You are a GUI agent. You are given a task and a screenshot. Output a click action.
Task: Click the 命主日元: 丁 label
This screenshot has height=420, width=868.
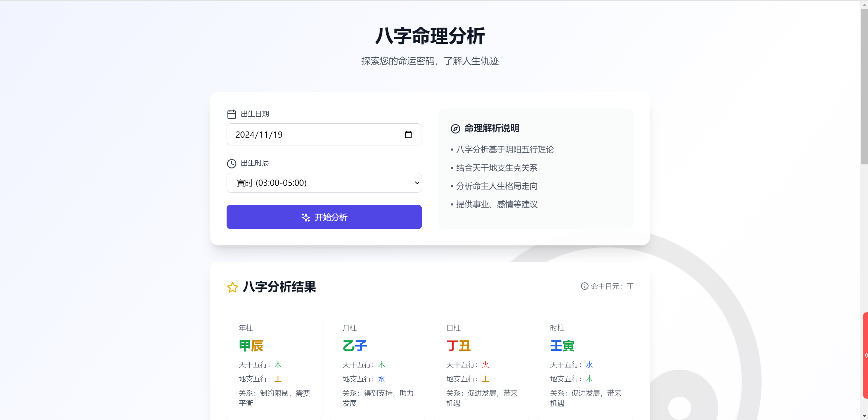coord(612,286)
